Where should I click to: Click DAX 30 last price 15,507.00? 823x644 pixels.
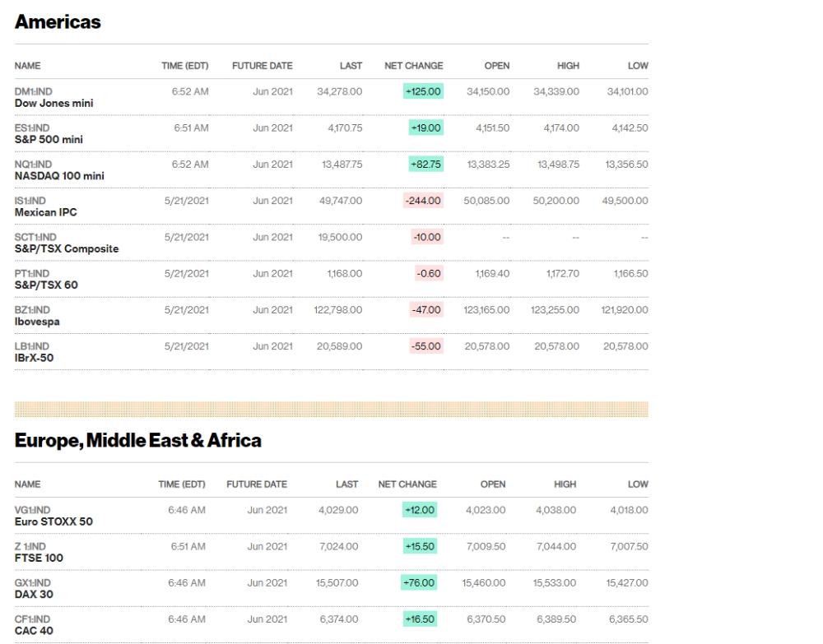coord(337,582)
